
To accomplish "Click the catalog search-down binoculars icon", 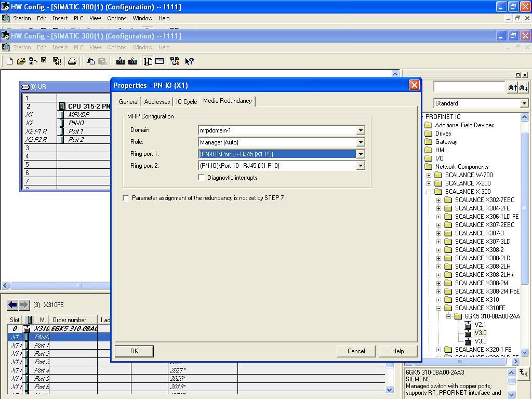I will [x=524, y=87].
